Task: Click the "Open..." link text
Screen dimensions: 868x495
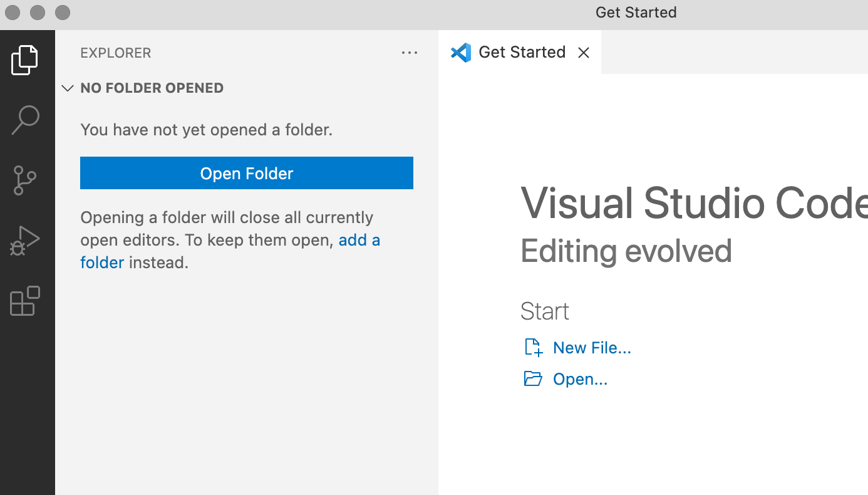Action: point(580,380)
